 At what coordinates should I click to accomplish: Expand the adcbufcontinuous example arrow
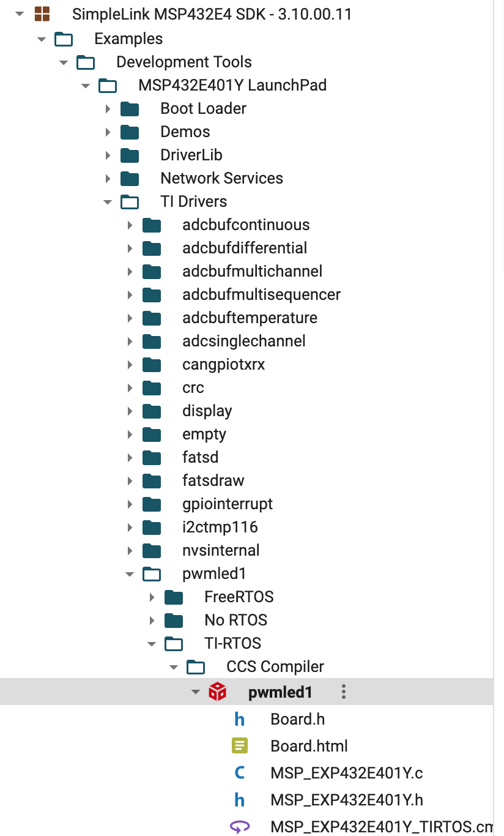[130, 225]
